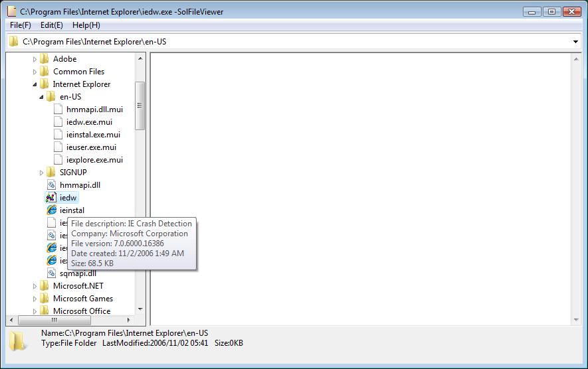Select ieuser.exe.mui in the tree
Screen dimensions: 588x369
coord(91,147)
